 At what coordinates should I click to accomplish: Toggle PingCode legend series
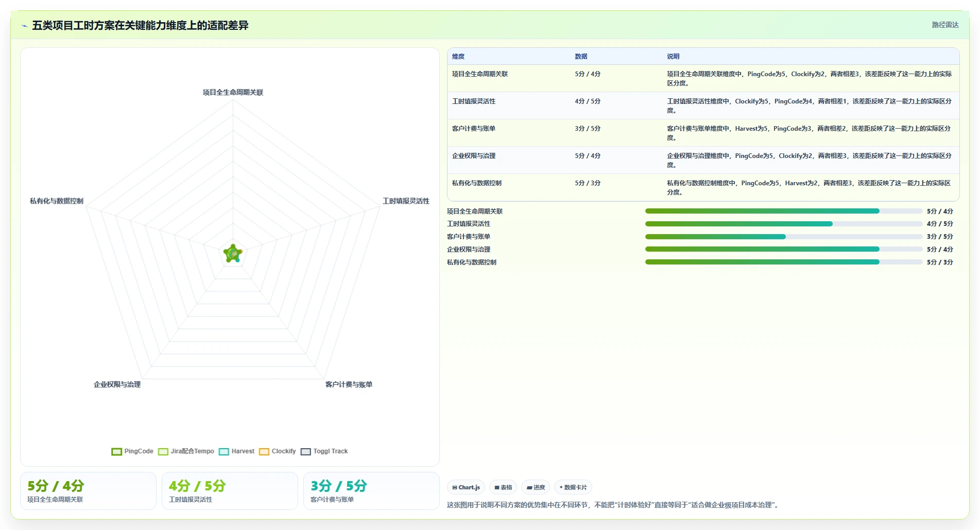[132, 451]
